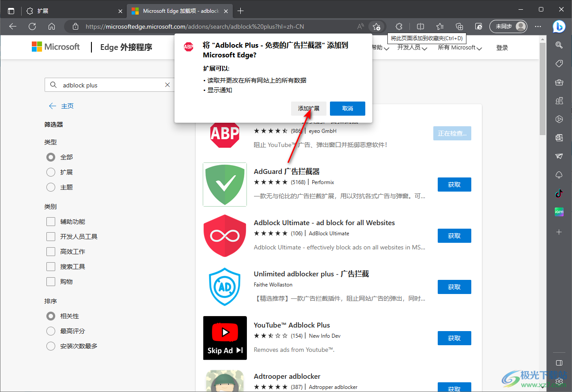Open sidebar tools briefcase icon

559,82
